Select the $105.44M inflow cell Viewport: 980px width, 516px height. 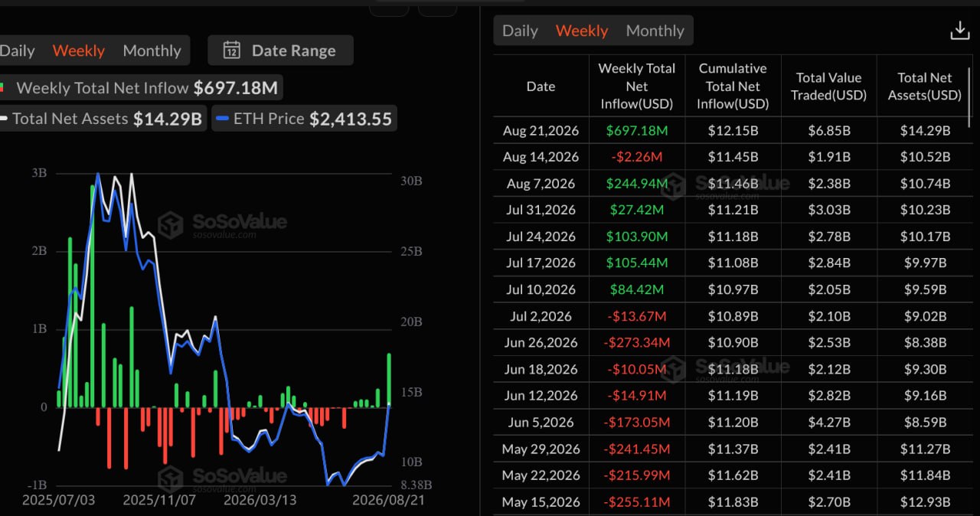coord(636,263)
